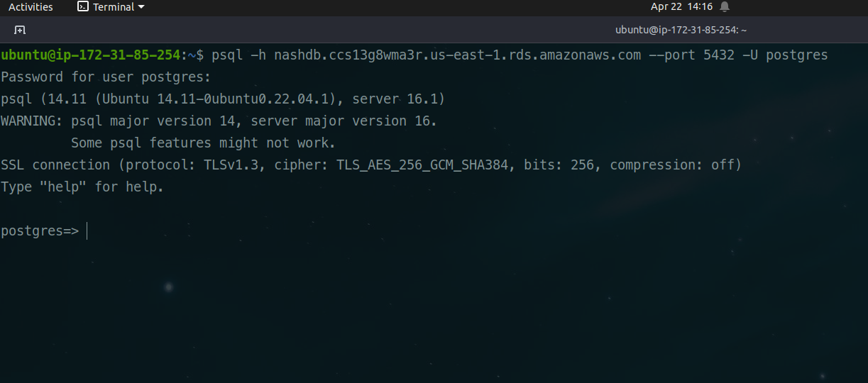Click the '--port 5432' argument in command
This screenshot has height=383, width=868.
coord(691,55)
